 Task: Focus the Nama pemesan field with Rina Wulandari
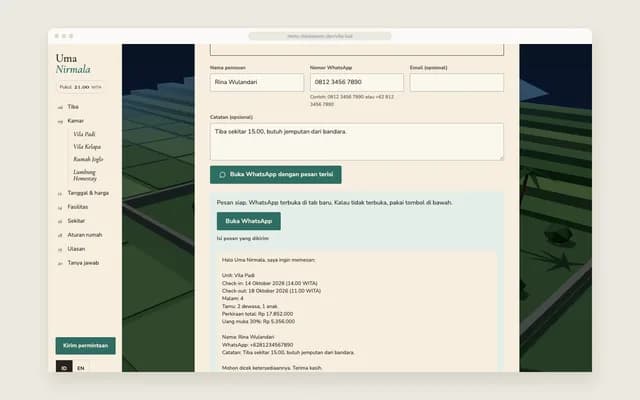(x=257, y=82)
